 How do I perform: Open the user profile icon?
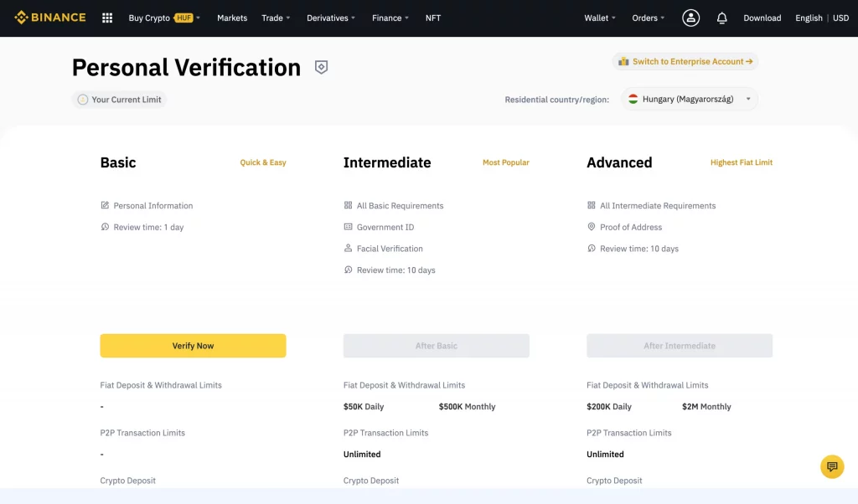click(690, 18)
